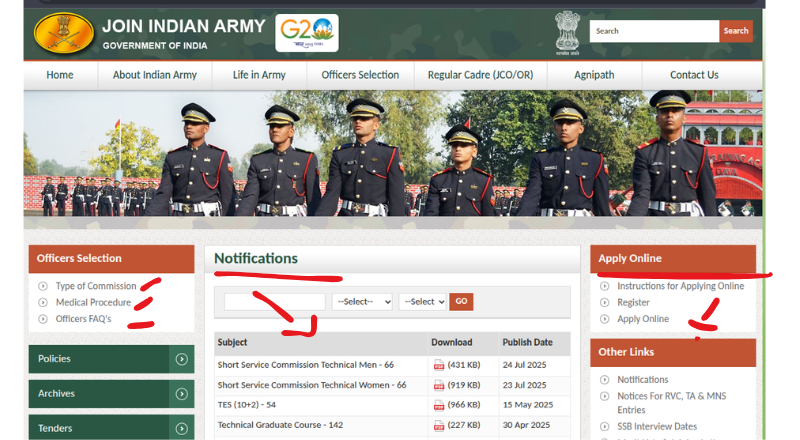The image size is (800, 440).
Task: Click the national emblem beside search box
Action: pyautogui.click(x=568, y=32)
